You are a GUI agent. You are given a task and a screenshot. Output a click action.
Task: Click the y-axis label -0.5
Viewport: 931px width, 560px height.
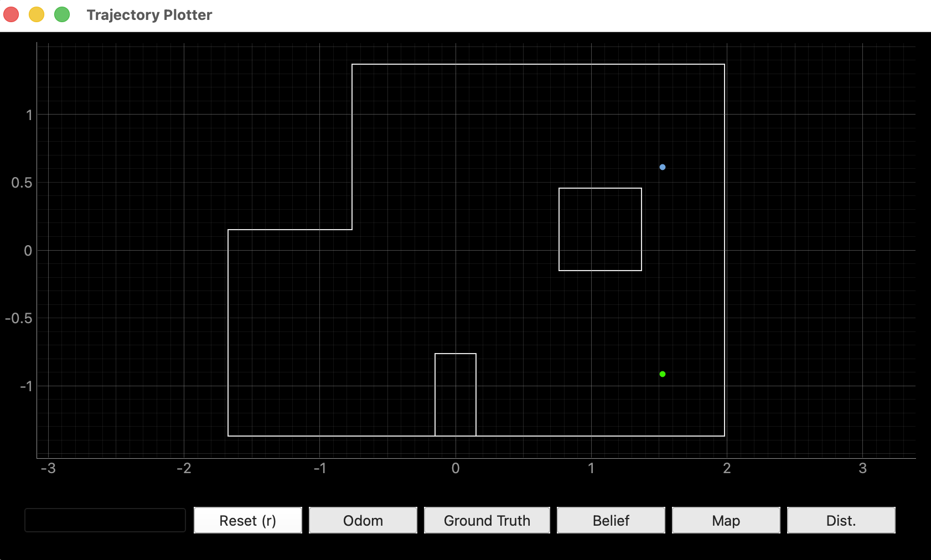[x=19, y=318]
